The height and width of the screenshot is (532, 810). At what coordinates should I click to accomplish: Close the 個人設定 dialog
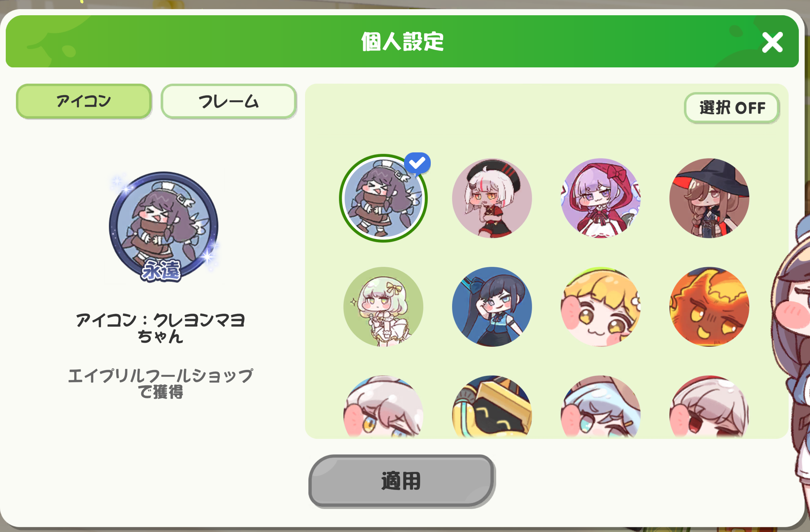(x=772, y=42)
